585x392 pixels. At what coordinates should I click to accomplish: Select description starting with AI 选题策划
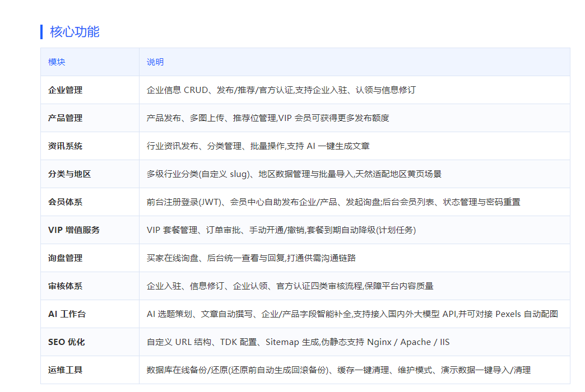(352, 314)
